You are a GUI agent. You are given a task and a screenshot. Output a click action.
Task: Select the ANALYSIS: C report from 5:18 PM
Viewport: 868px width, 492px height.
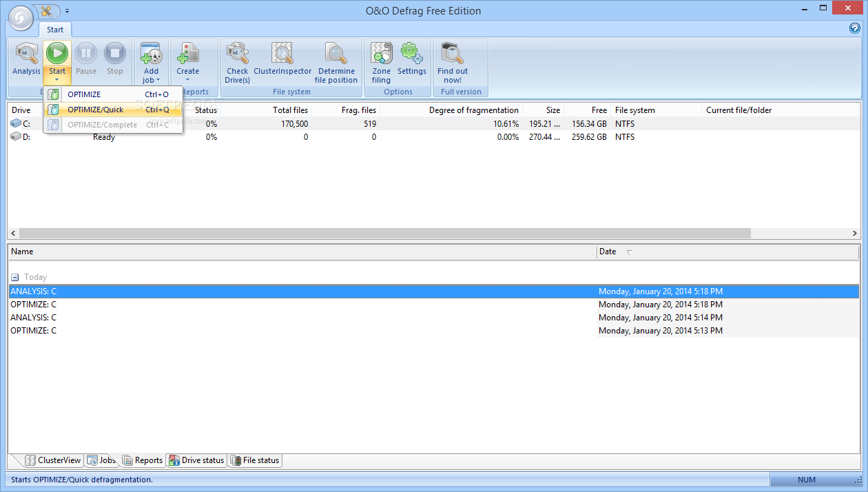click(x=434, y=291)
